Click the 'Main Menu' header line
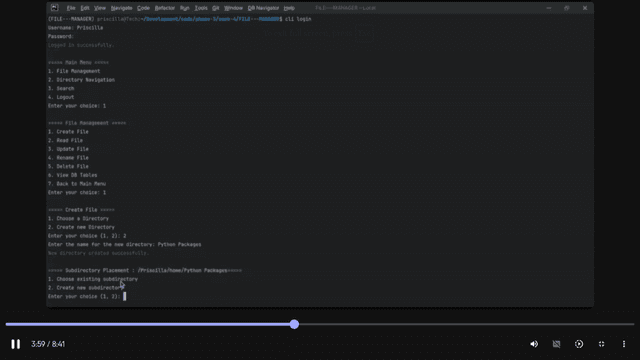Screen dimensions: 640x360 (78, 62)
